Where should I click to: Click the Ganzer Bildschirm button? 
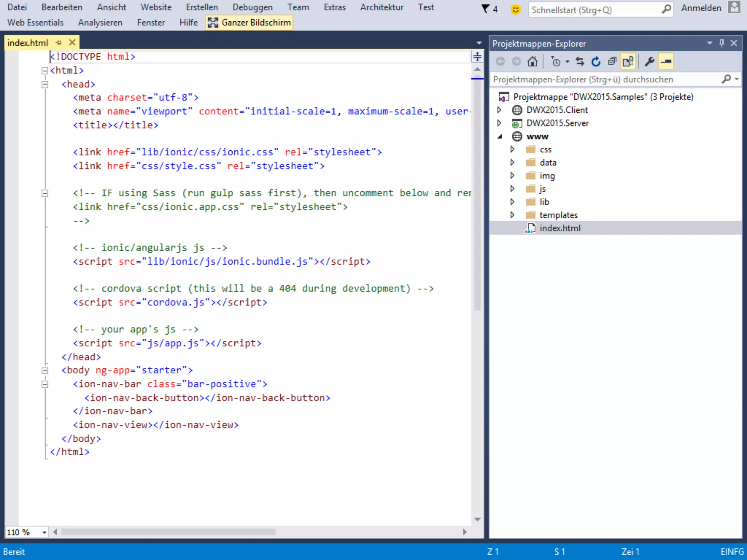click(249, 23)
